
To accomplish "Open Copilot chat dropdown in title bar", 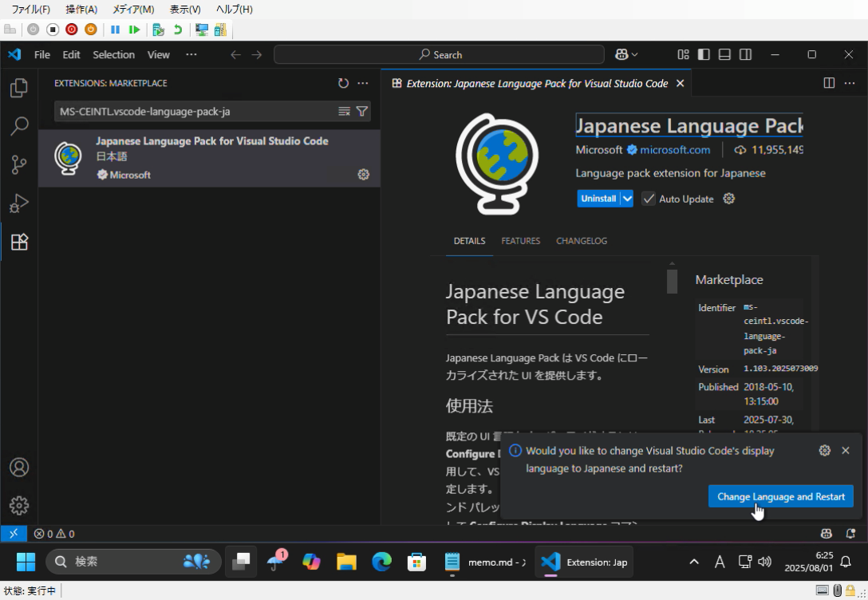I will 634,54.
